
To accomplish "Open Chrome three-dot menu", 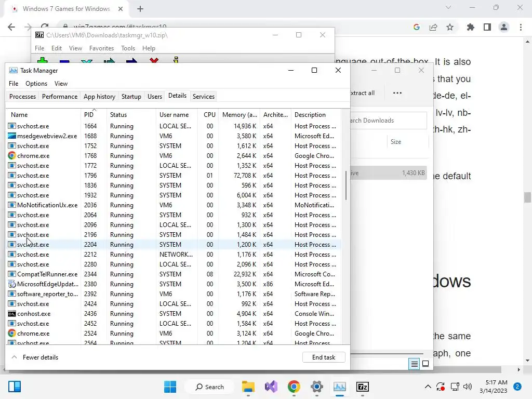I will click(521, 27).
